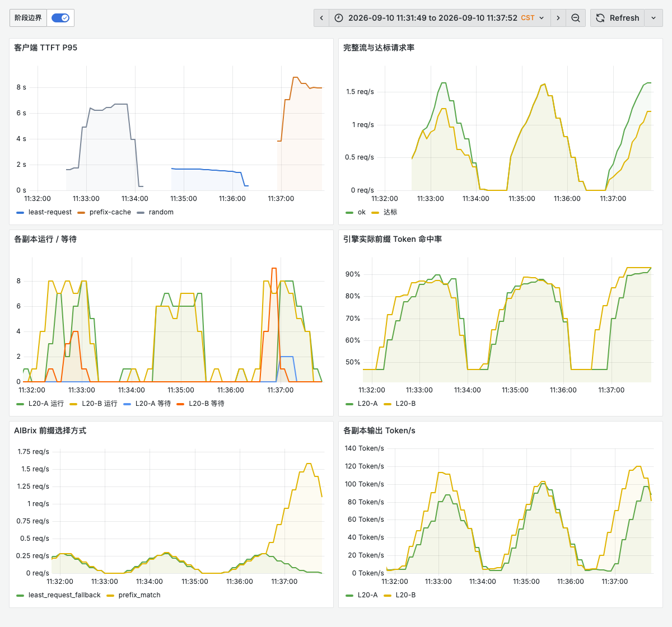Image resolution: width=672 pixels, height=627 pixels.
Task: Click the 阶段边界 variable label
Action: pos(28,18)
